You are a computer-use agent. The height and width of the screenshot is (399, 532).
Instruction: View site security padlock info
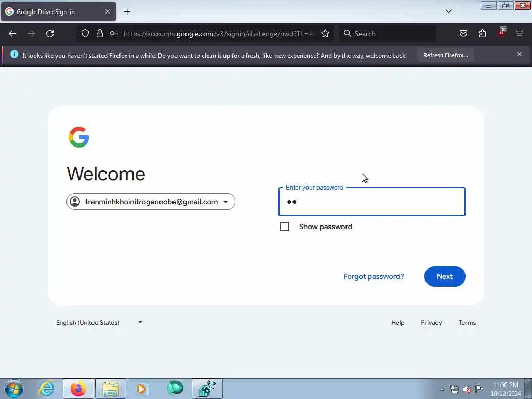click(x=99, y=33)
